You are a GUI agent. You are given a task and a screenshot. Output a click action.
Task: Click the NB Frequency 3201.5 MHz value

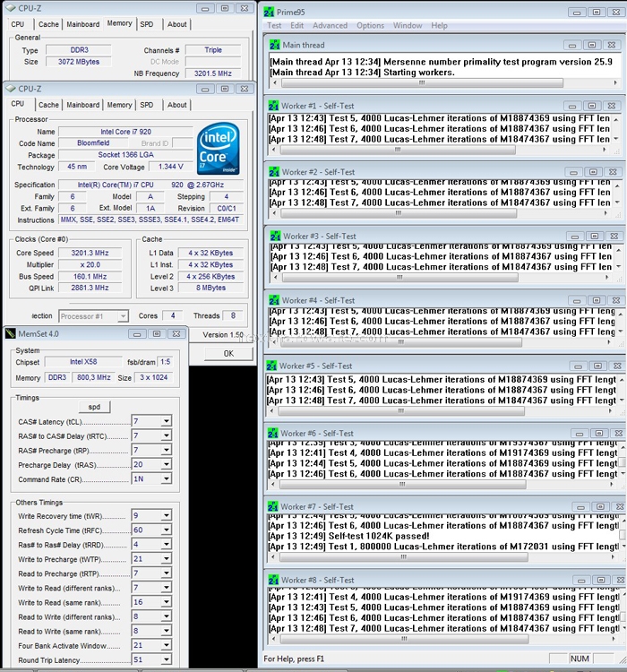point(213,73)
